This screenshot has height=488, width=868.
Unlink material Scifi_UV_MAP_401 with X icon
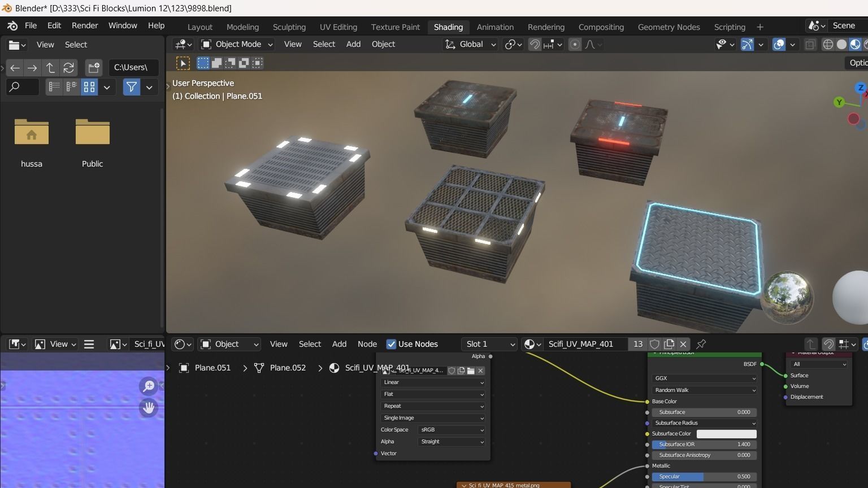click(x=683, y=344)
